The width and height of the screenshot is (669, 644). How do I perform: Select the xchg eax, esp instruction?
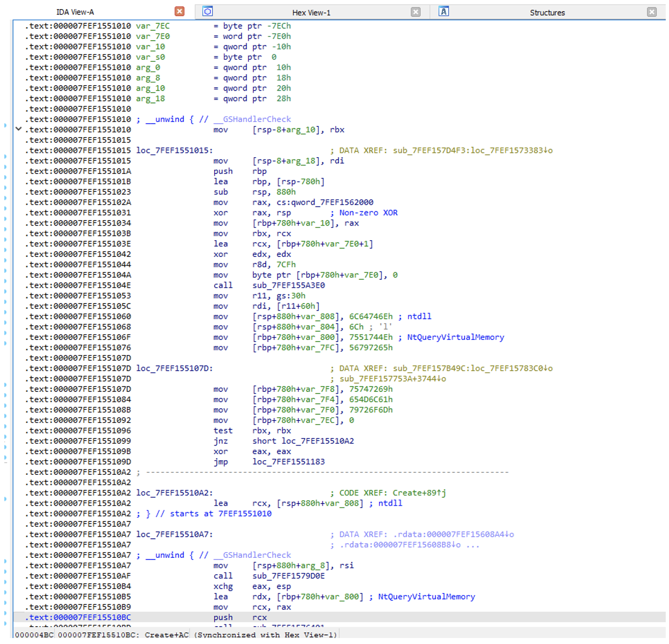pyautogui.click(x=252, y=586)
